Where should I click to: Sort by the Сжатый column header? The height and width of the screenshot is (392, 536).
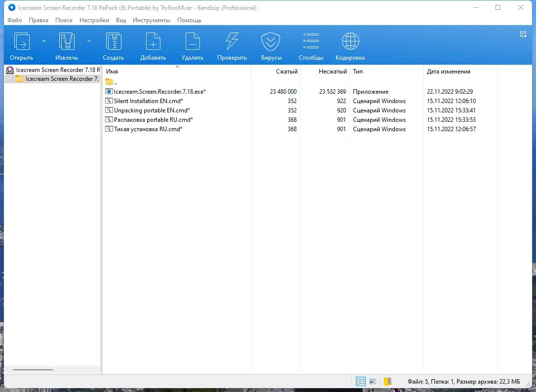(x=275, y=71)
